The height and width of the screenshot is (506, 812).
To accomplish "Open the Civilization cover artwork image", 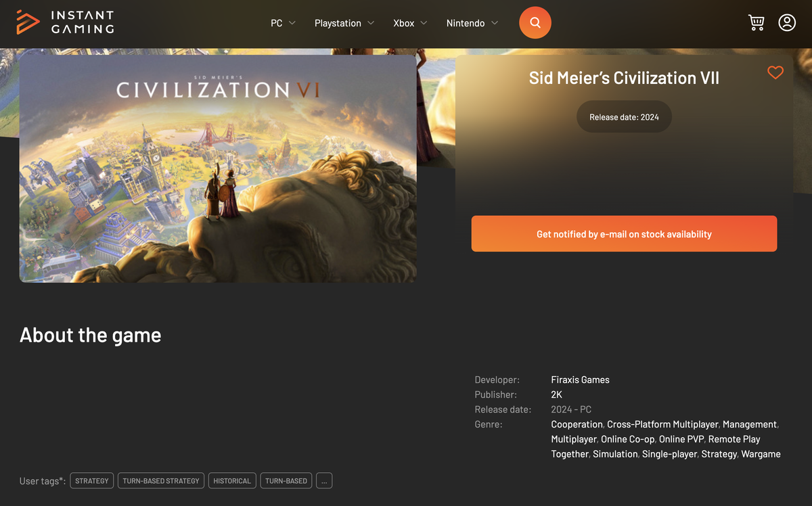I will (x=218, y=168).
